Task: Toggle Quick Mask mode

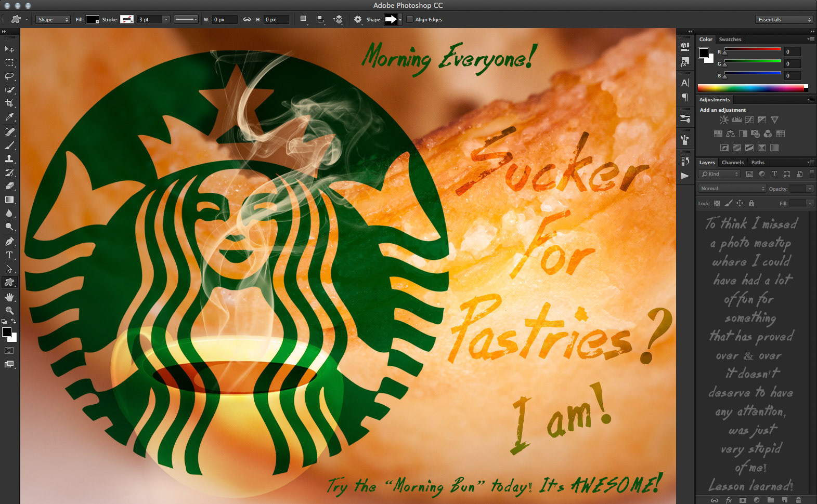Action: pos(9,351)
